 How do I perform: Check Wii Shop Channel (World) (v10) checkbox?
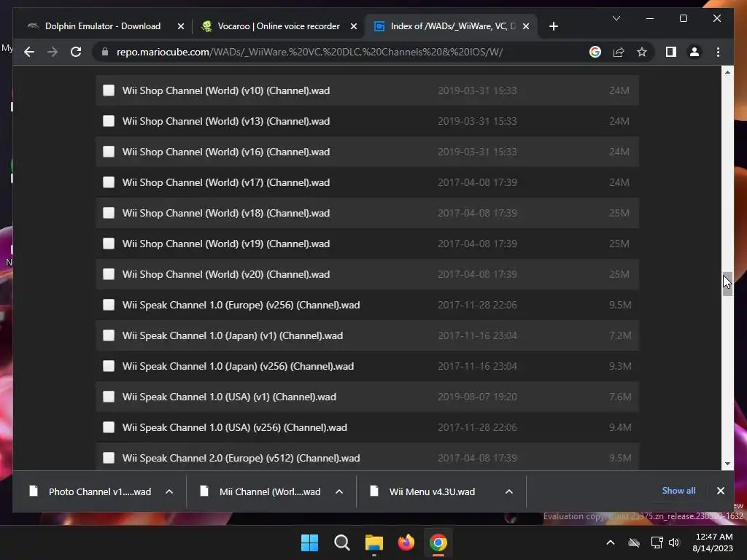109,90
